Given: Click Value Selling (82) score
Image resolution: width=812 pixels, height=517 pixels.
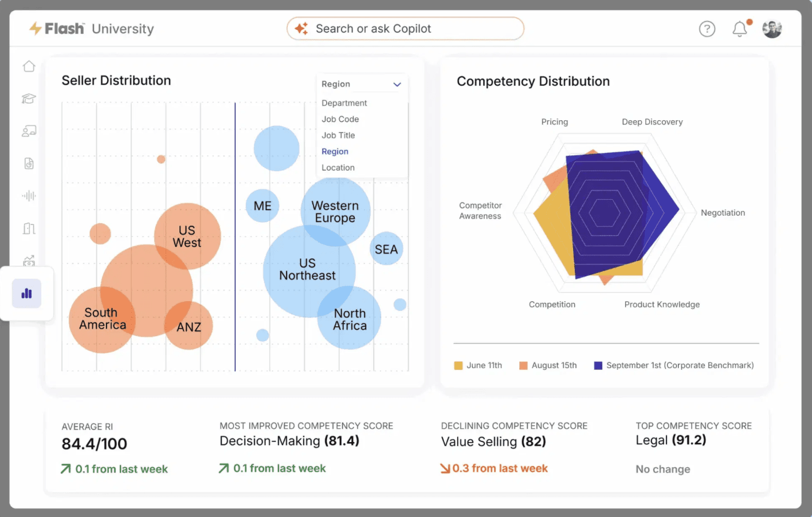Looking at the screenshot, I should click(493, 441).
